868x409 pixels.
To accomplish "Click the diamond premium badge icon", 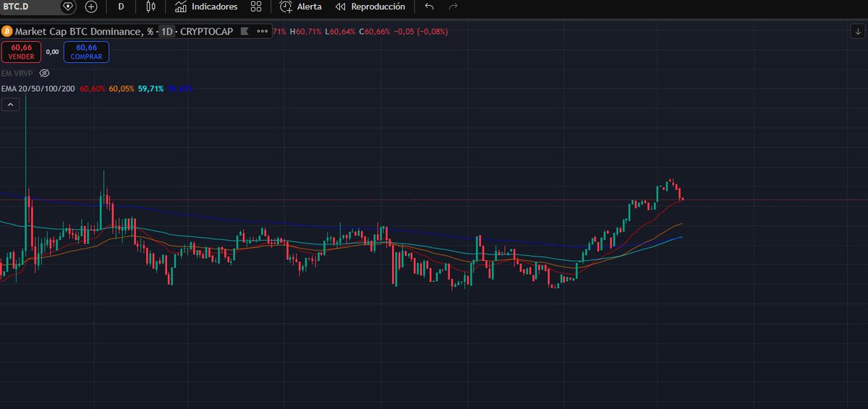I will [x=68, y=7].
